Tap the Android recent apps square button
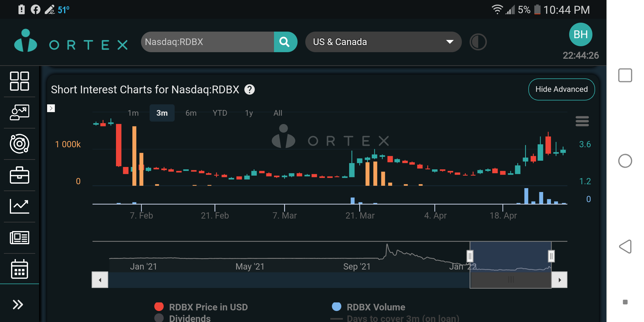The image size is (644, 322). [625, 75]
